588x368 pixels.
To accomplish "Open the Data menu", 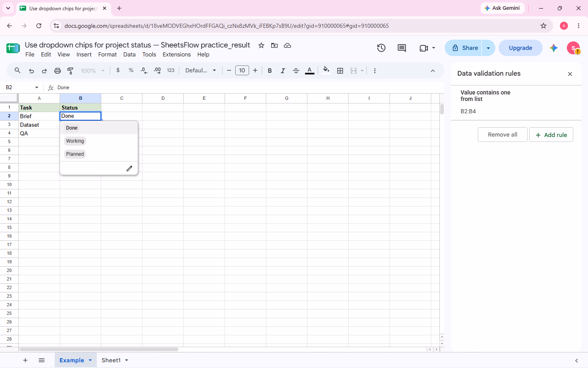I will pyautogui.click(x=129, y=54).
